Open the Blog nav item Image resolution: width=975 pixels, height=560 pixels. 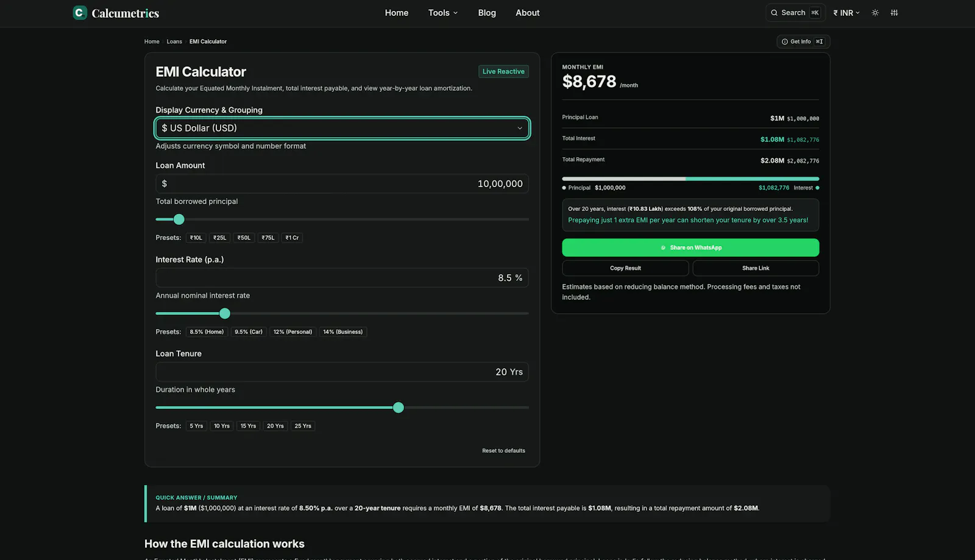point(487,13)
